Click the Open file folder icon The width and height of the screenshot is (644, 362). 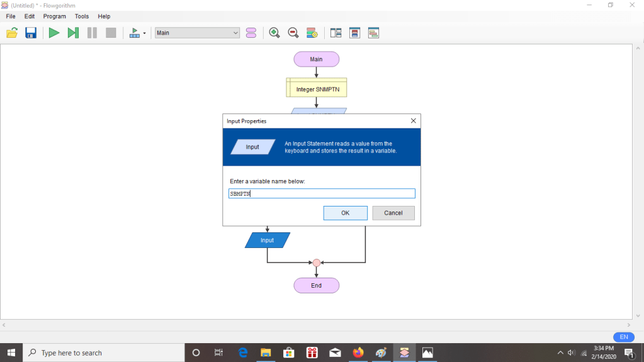pos(12,33)
